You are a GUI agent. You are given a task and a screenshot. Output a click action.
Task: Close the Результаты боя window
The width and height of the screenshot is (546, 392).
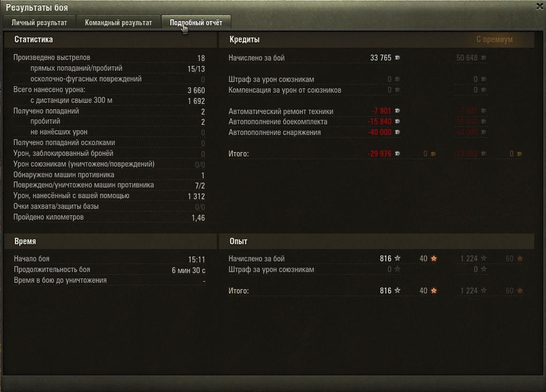point(540,6)
